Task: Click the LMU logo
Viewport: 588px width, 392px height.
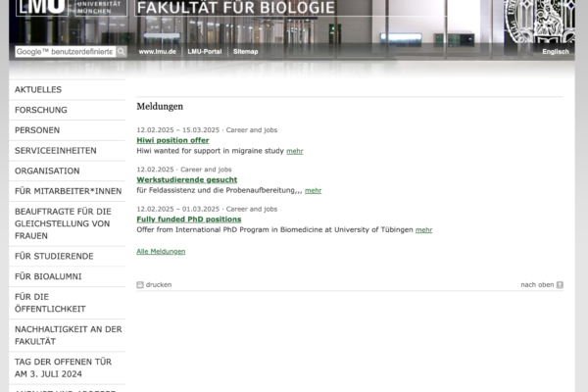Action: coord(42,8)
